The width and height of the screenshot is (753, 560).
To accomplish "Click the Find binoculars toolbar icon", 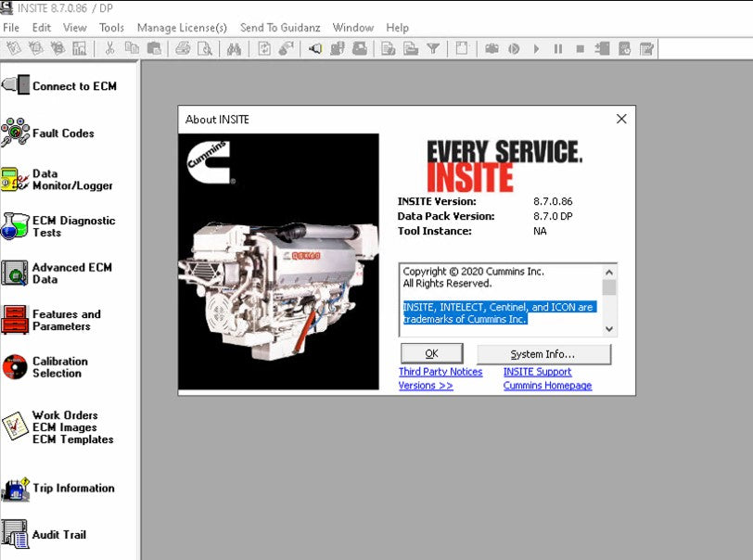I will [x=234, y=48].
